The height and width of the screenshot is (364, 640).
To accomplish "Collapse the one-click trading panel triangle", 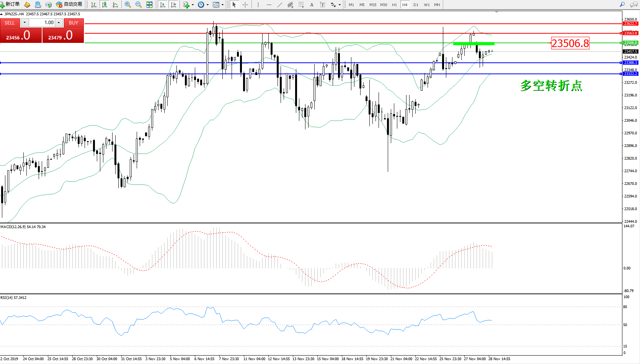I will 2,14.
